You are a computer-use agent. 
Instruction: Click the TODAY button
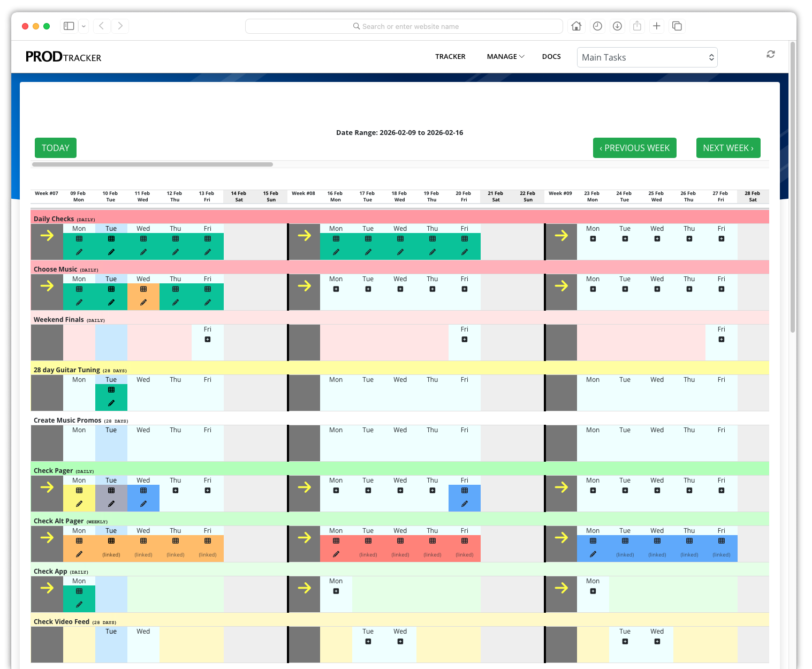coord(56,148)
